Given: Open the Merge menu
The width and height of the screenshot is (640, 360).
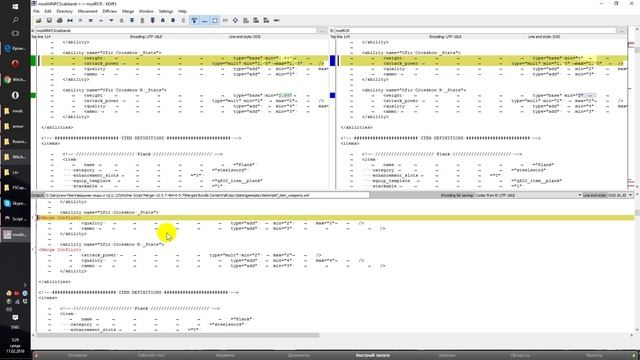Looking at the screenshot, I should (x=128, y=11).
